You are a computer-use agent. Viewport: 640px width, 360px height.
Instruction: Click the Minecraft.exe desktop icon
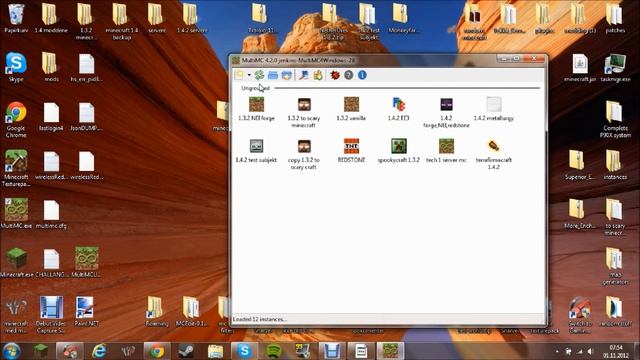click(16, 262)
